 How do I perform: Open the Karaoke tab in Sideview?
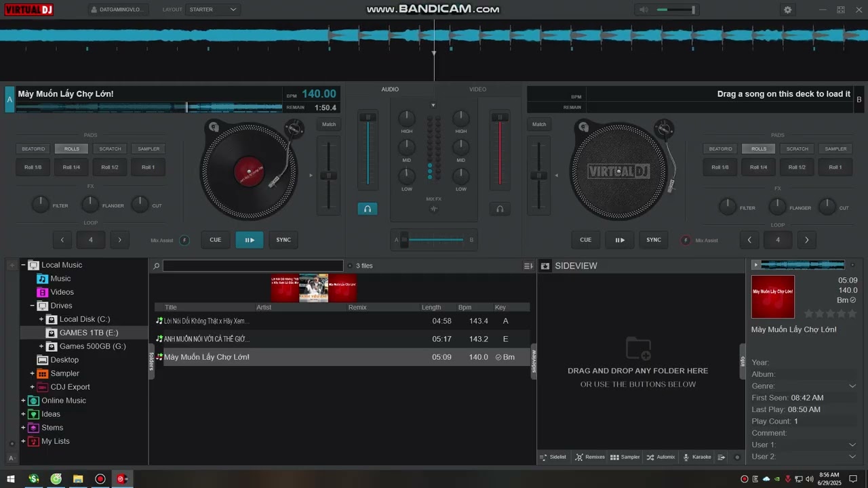click(x=697, y=457)
